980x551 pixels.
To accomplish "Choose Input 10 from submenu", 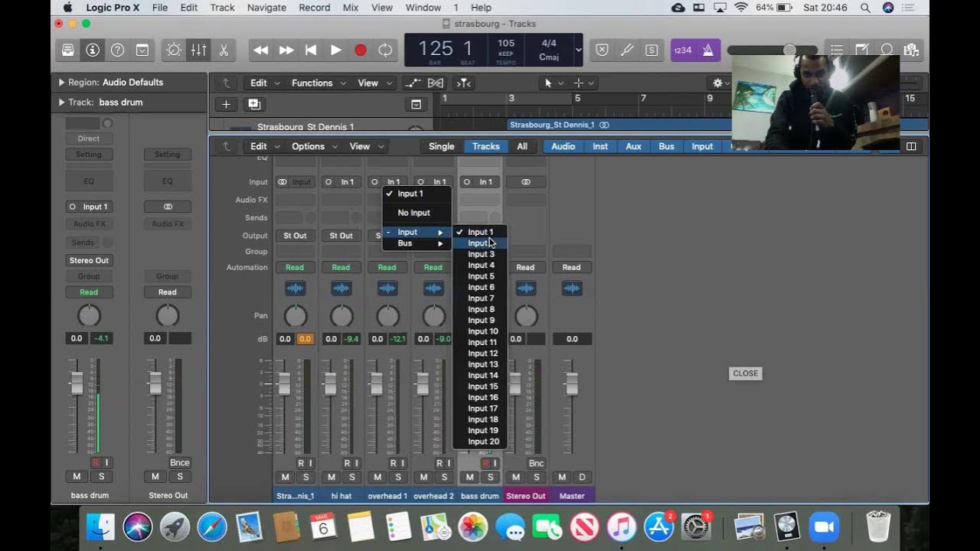I will 482,331.
